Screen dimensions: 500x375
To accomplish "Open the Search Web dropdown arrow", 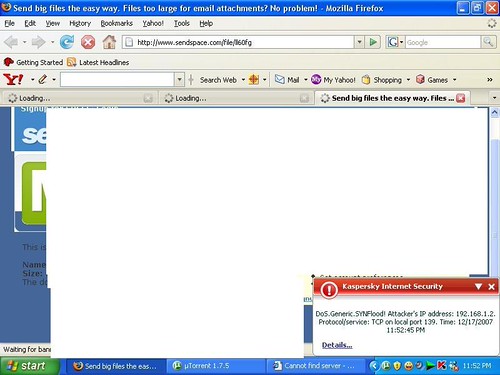I will click(x=243, y=80).
